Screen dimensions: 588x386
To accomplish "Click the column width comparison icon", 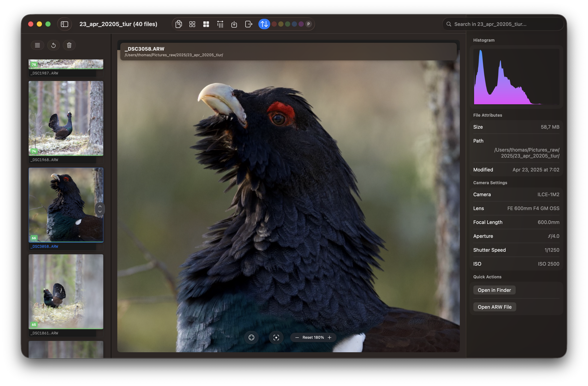I will point(220,24).
